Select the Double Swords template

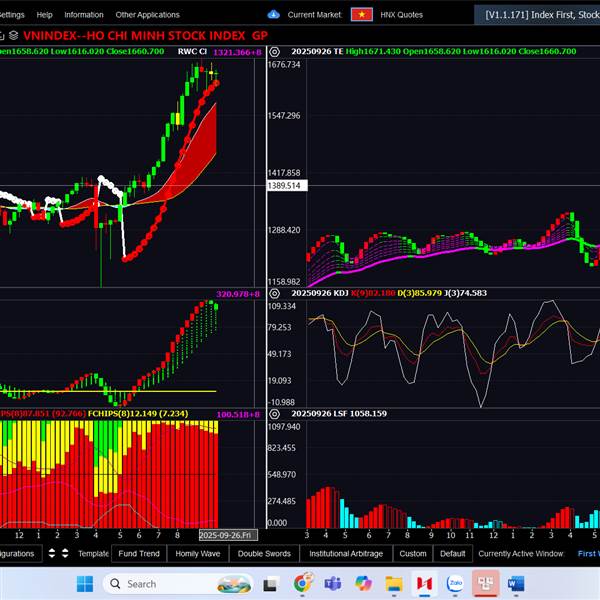(x=264, y=553)
